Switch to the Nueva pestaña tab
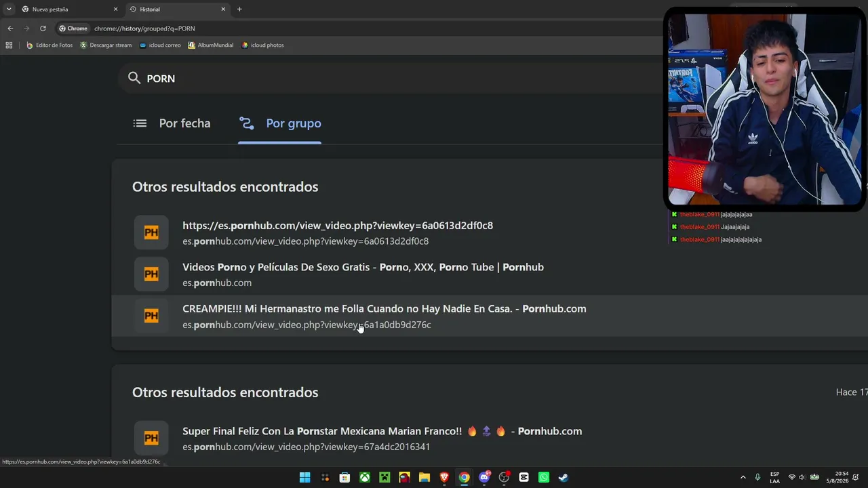Image resolution: width=868 pixels, height=488 pixels. click(68, 9)
